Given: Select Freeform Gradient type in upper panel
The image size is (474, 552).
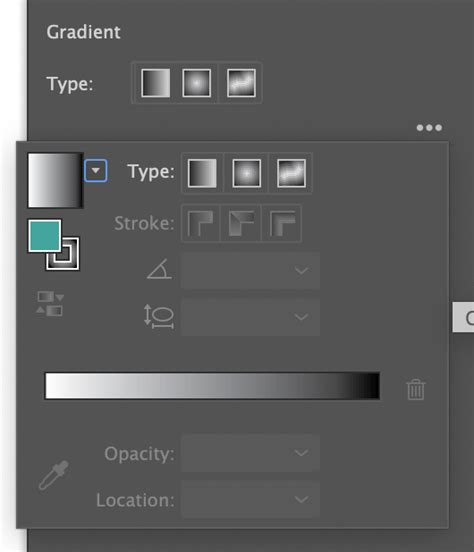Looking at the screenshot, I should click(x=241, y=83).
